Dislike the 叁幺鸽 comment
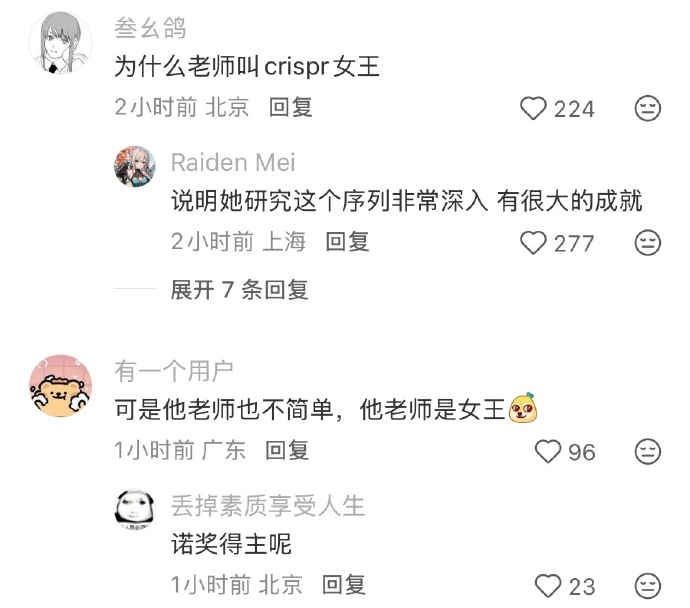 click(x=648, y=108)
